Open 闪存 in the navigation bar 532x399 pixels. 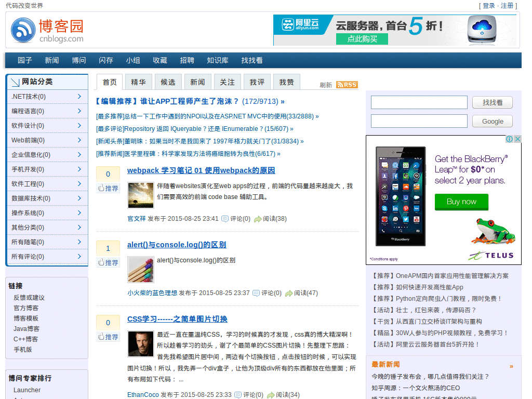point(106,60)
